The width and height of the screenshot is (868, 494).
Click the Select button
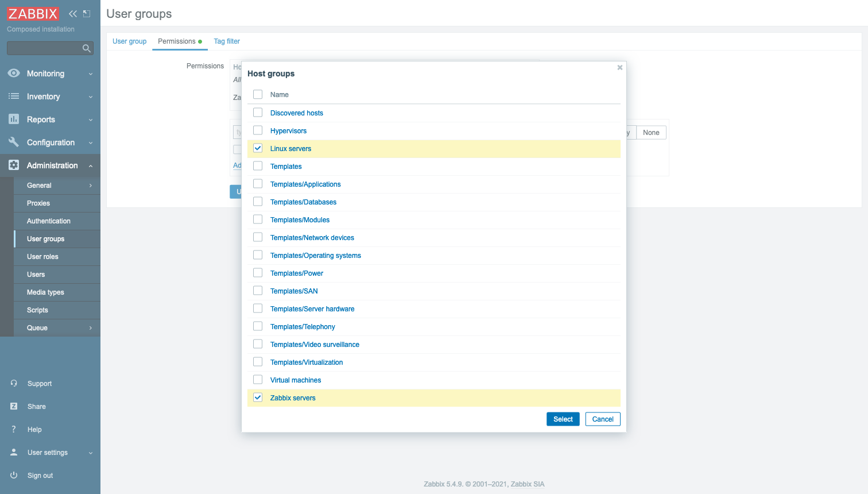click(x=563, y=419)
